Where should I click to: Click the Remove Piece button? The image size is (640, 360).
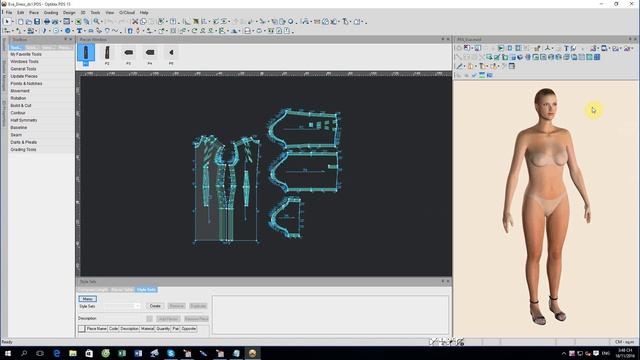(x=196, y=318)
